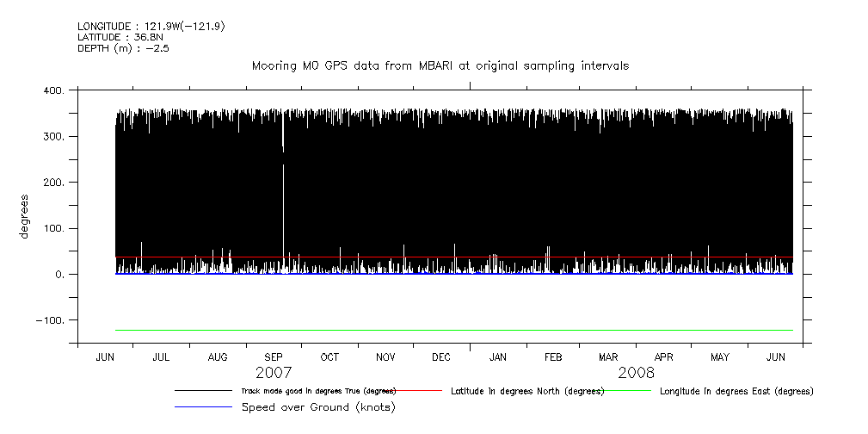868x434 pixels.
Task: Select the LATITUDE 36.8N header text
Action: pyautogui.click(x=119, y=37)
